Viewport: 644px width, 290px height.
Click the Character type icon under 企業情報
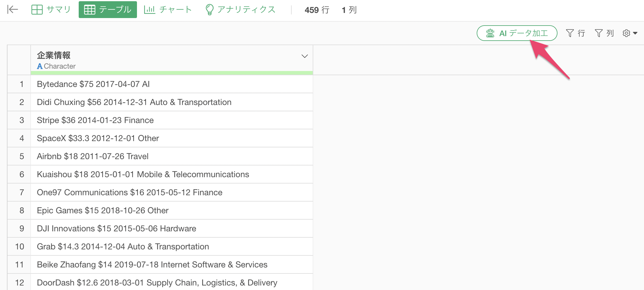40,66
